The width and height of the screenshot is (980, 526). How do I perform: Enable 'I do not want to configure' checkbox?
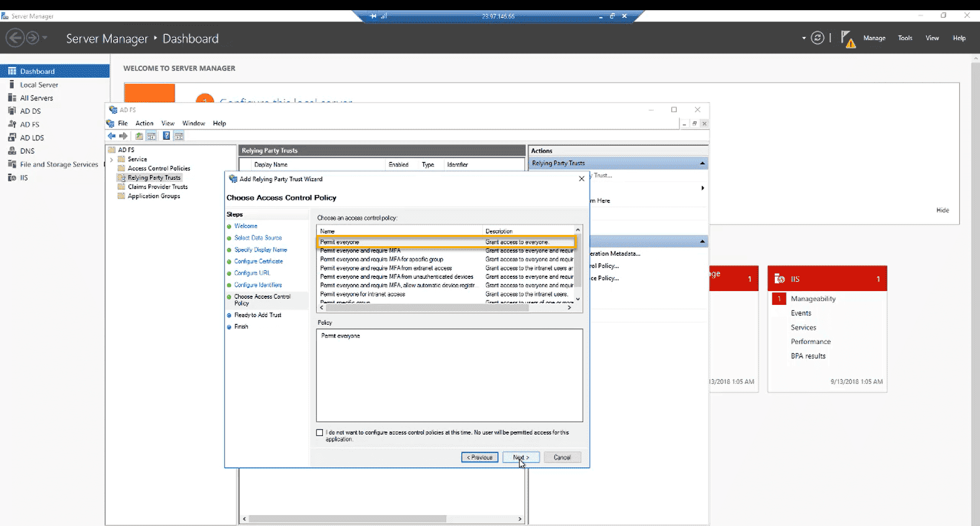(x=320, y=433)
